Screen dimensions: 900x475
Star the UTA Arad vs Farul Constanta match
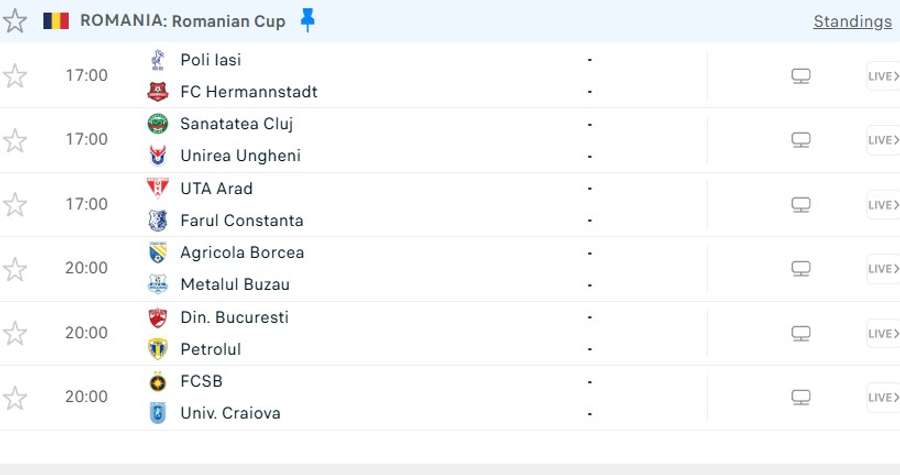point(14,204)
